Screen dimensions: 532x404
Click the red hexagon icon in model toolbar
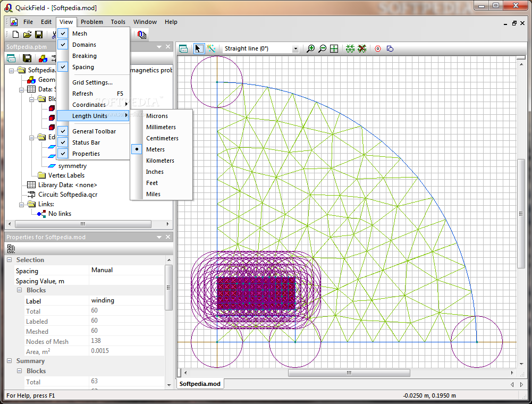click(x=378, y=49)
